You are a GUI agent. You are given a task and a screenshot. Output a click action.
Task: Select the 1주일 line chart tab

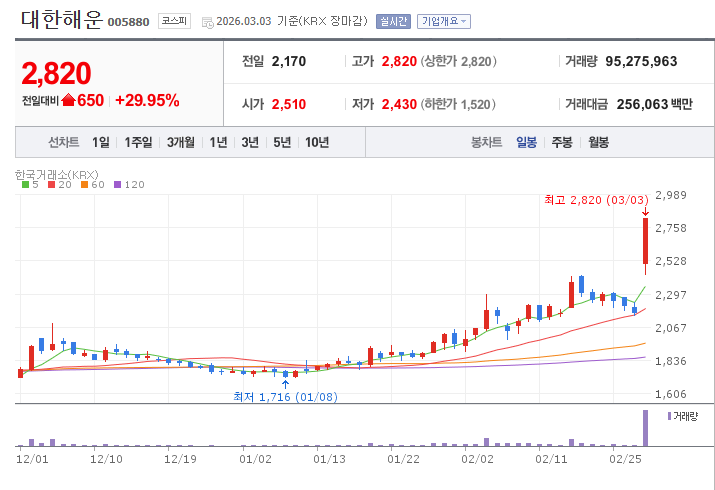[x=138, y=142]
